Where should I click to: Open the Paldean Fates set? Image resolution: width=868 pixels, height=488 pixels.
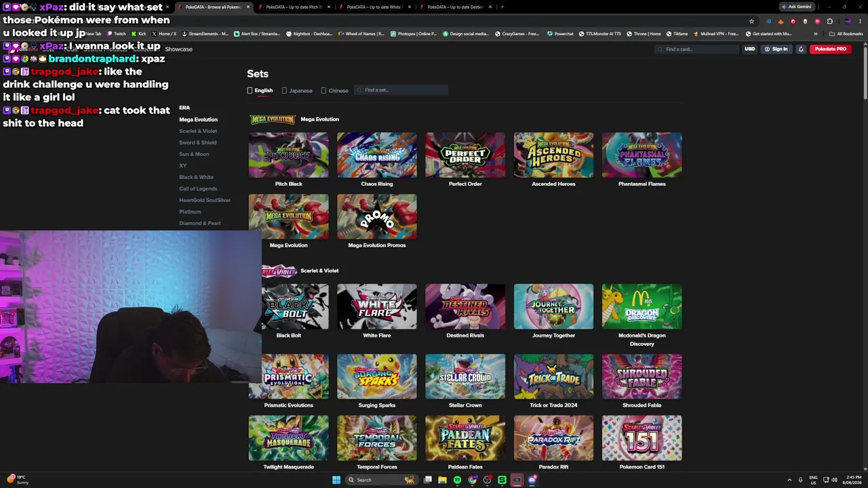(465, 438)
